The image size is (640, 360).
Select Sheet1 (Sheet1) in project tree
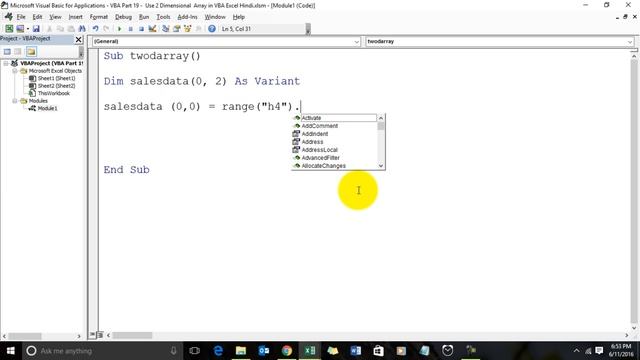(x=56, y=78)
